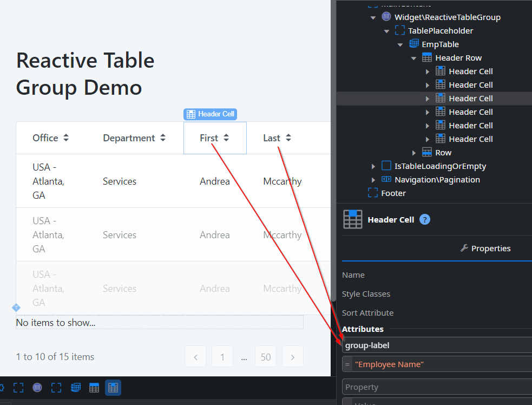Click the Header Cell icon in the properties panel
The width and height of the screenshot is (532, 405).
tap(352, 219)
